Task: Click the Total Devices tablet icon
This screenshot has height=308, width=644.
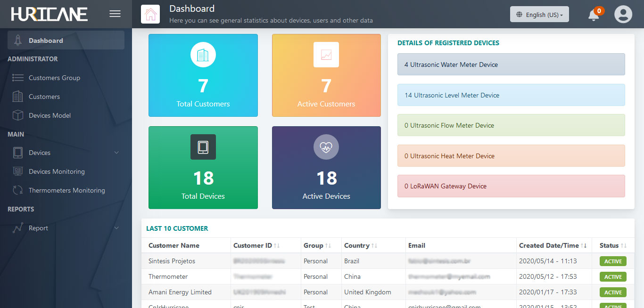Action: [203, 147]
